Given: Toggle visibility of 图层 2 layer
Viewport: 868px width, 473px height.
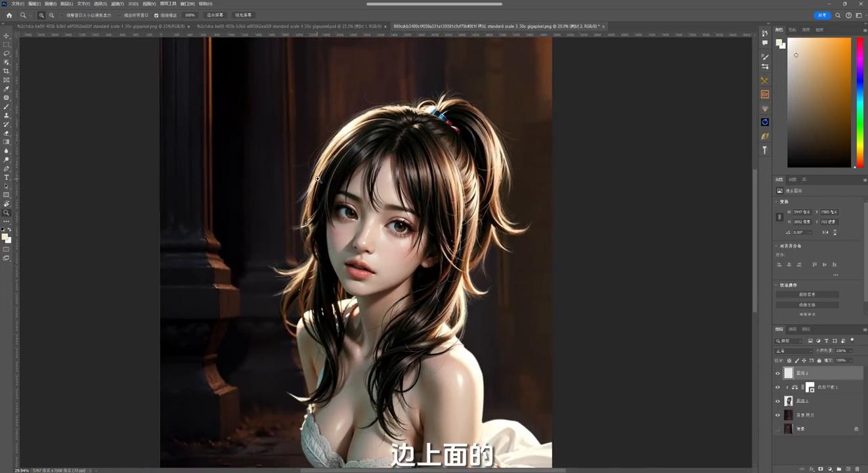Looking at the screenshot, I should point(778,372).
